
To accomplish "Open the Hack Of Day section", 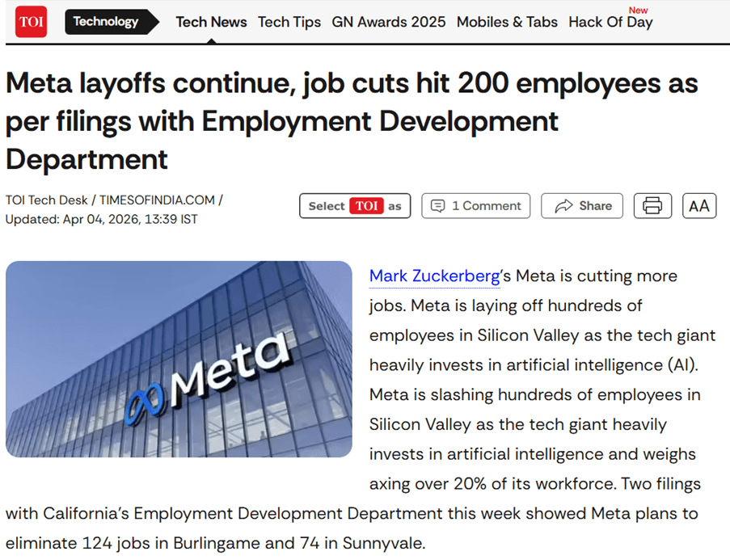I will (610, 22).
